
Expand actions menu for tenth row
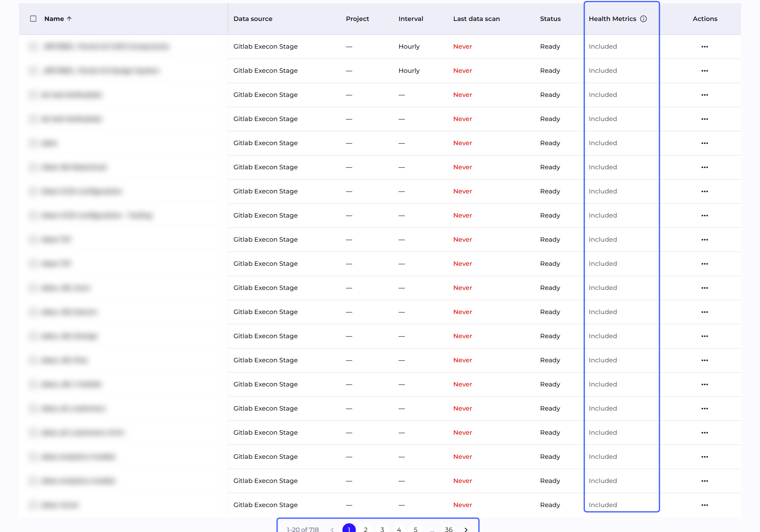705,264
